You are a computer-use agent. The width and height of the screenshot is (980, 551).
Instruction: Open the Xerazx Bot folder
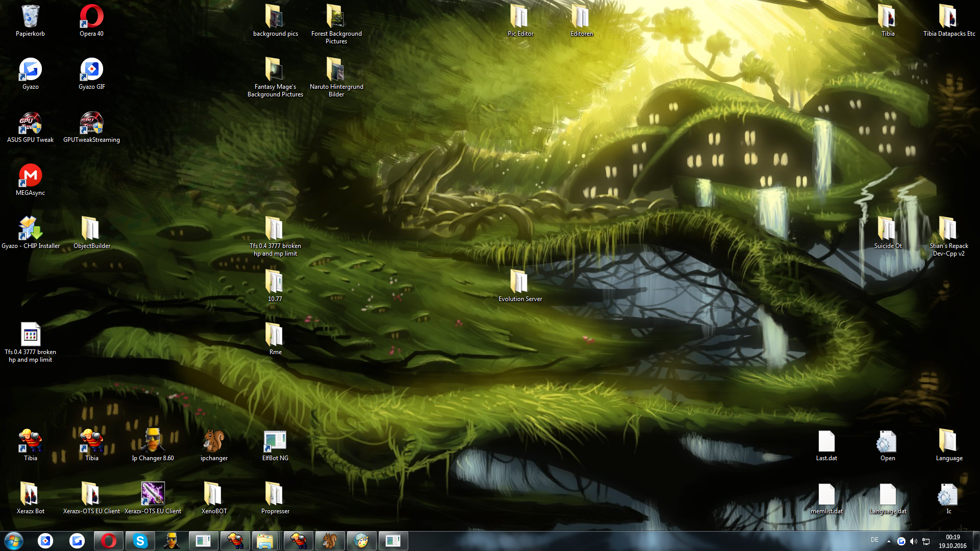click(31, 498)
